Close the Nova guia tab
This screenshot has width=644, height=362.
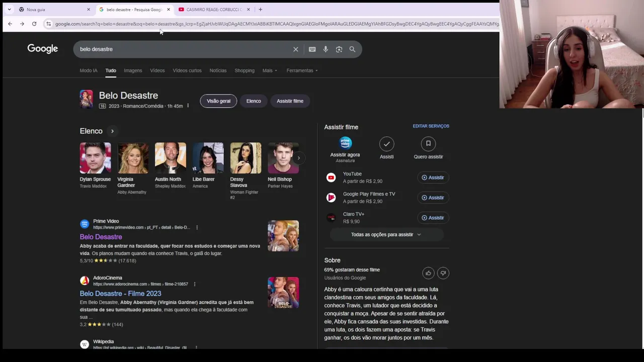tap(89, 10)
